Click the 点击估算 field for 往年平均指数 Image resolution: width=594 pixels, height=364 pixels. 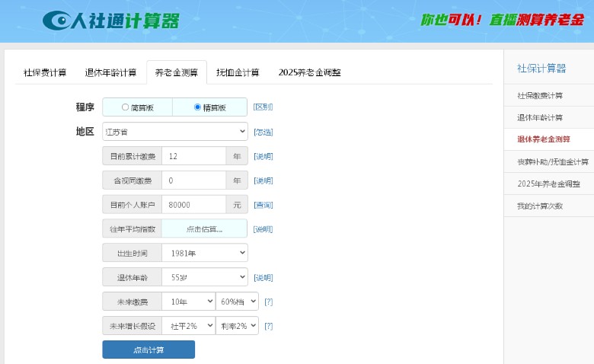pyautogui.click(x=204, y=228)
